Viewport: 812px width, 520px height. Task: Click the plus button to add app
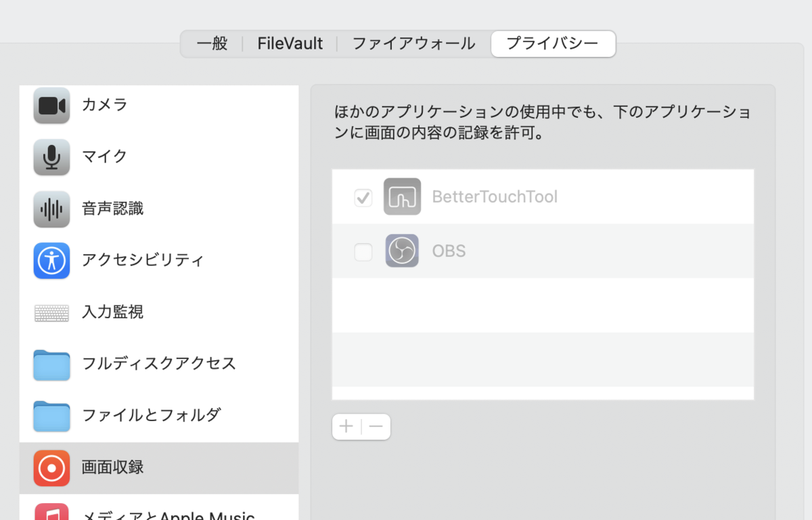[x=346, y=427]
